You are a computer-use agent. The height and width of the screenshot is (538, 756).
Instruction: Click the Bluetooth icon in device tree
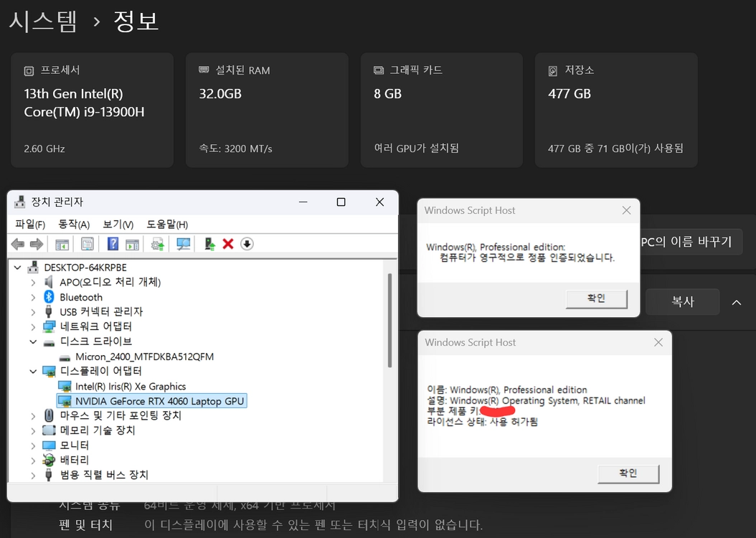(x=49, y=296)
